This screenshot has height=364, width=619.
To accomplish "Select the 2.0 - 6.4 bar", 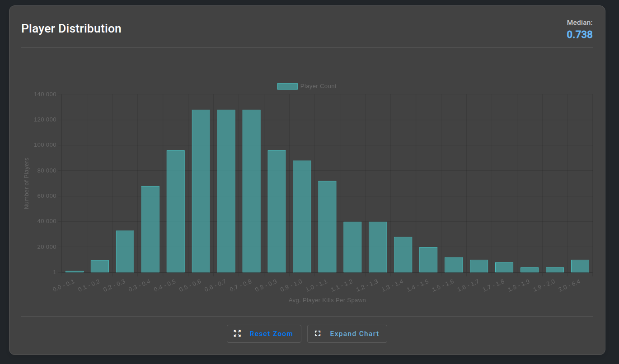I will coord(580,266).
